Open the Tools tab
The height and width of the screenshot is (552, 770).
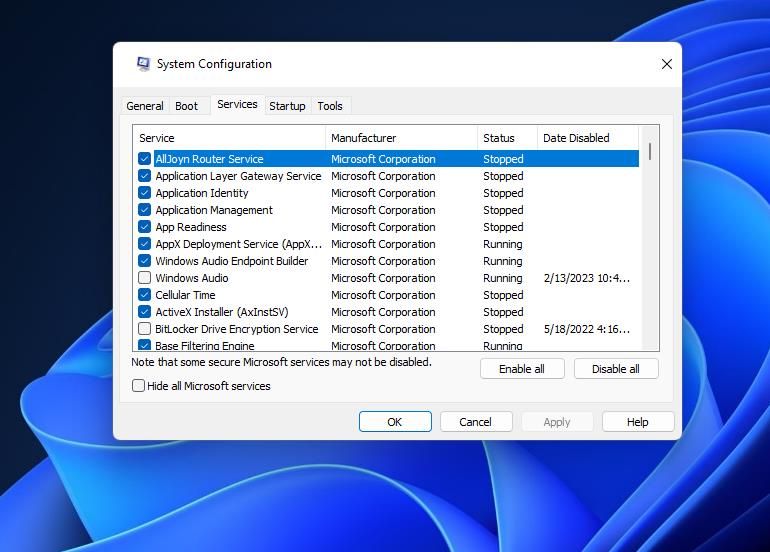(330, 106)
